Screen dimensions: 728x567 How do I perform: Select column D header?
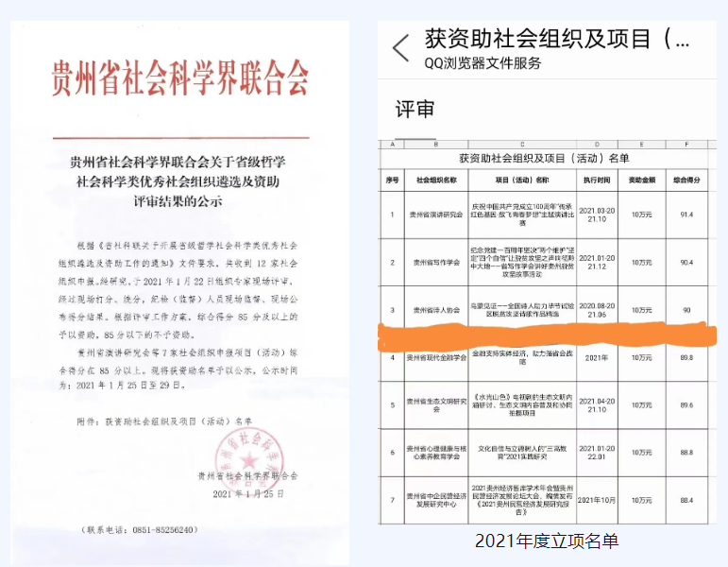point(597,145)
